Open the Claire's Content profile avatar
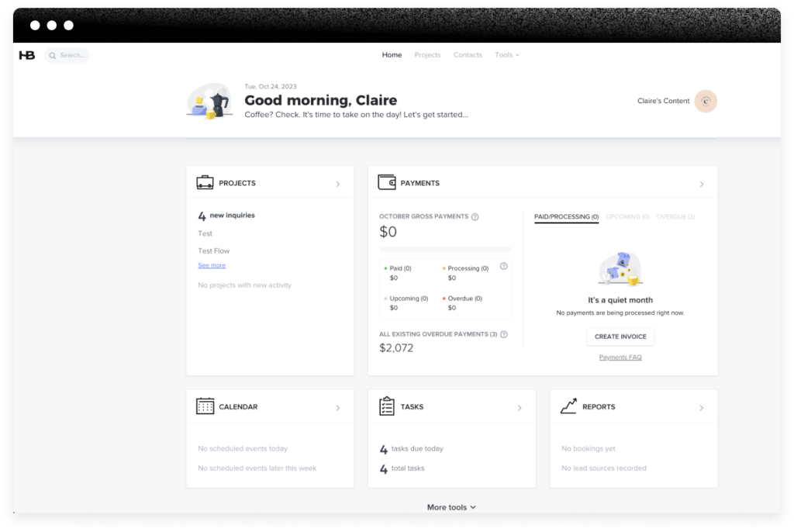The width and height of the screenshot is (794, 532). [x=706, y=101]
